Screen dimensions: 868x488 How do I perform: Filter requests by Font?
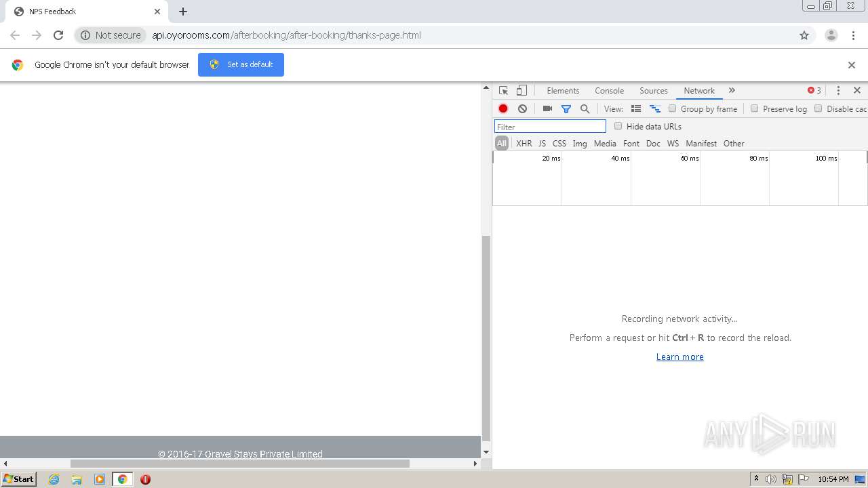tap(631, 144)
